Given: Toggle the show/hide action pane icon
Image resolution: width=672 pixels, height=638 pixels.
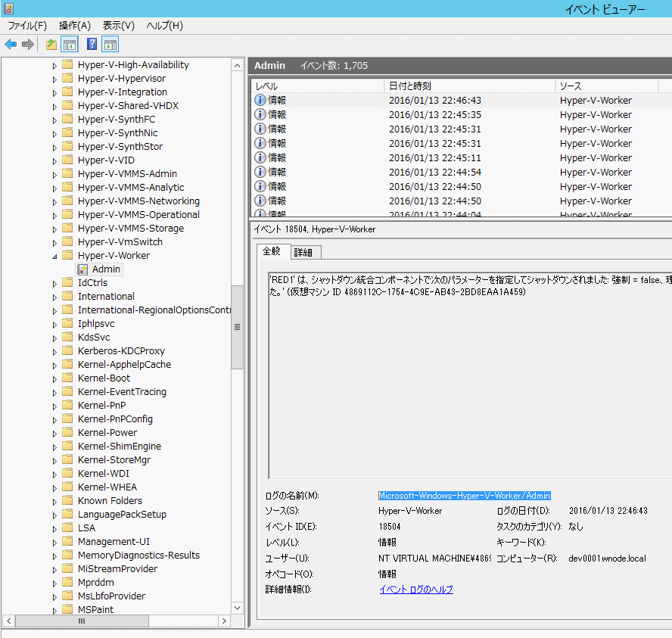Looking at the screenshot, I should tap(110, 44).
